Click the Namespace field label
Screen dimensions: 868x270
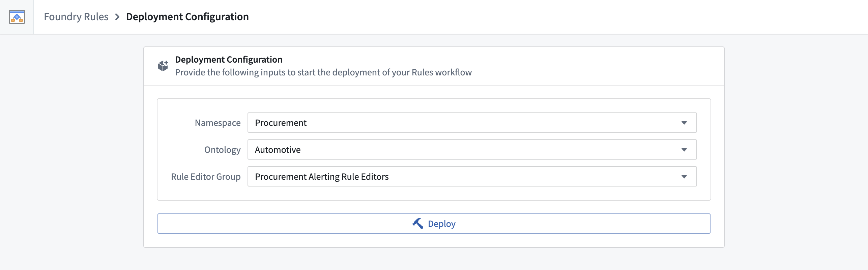click(218, 123)
